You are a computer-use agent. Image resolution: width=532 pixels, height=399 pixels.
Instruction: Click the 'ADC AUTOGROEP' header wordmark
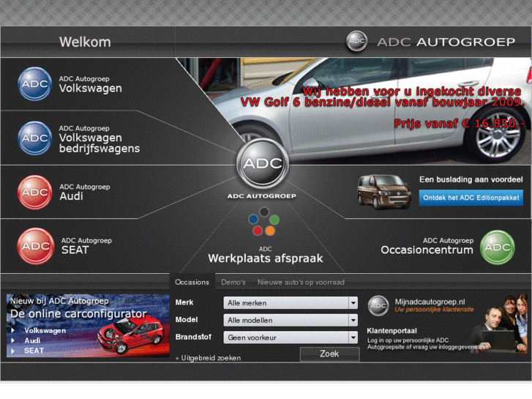pyautogui.click(x=446, y=42)
